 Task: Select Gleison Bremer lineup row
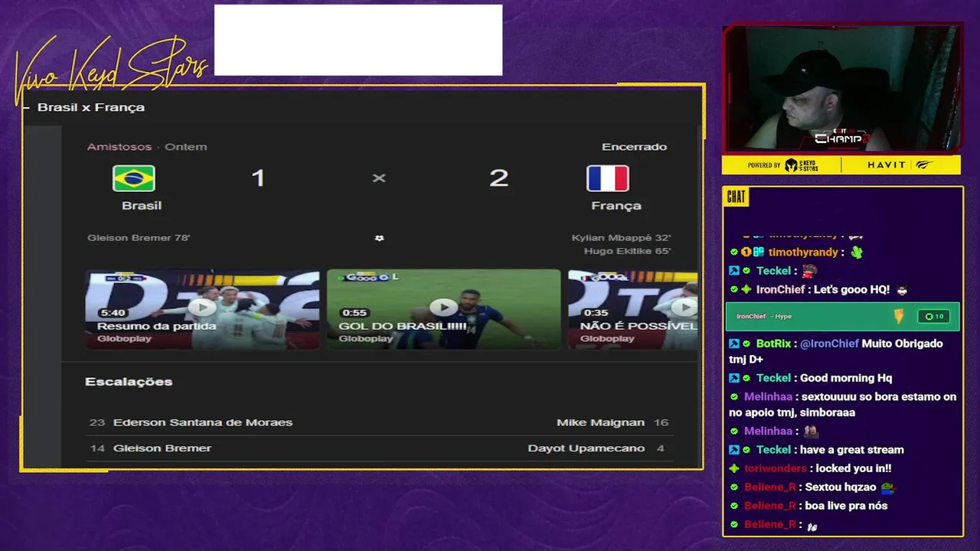click(x=150, y=448)
